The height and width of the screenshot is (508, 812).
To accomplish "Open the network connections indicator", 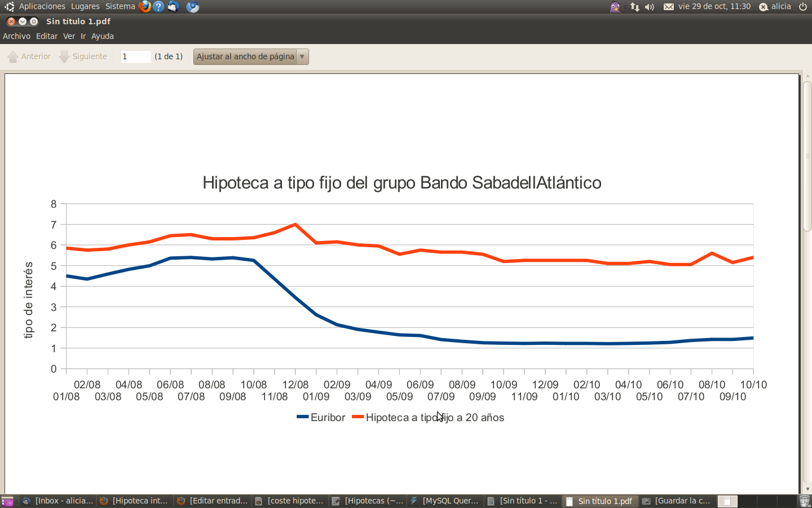I will pyautogui.click(x=635, y=7).
